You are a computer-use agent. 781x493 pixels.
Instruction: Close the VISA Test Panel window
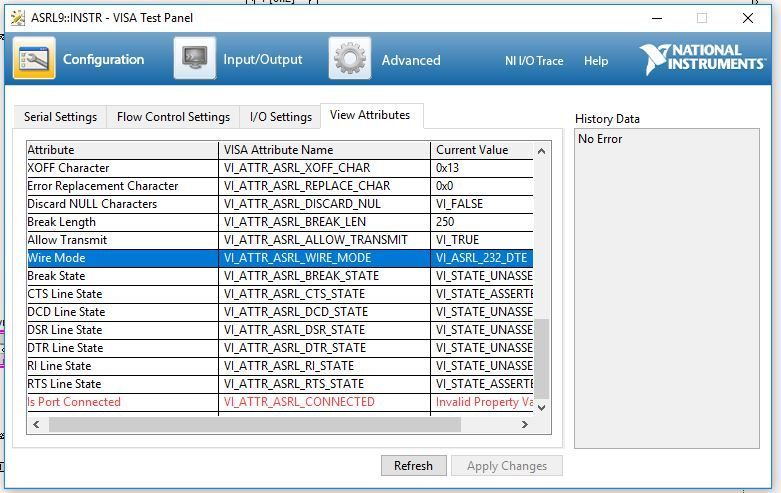748,18
